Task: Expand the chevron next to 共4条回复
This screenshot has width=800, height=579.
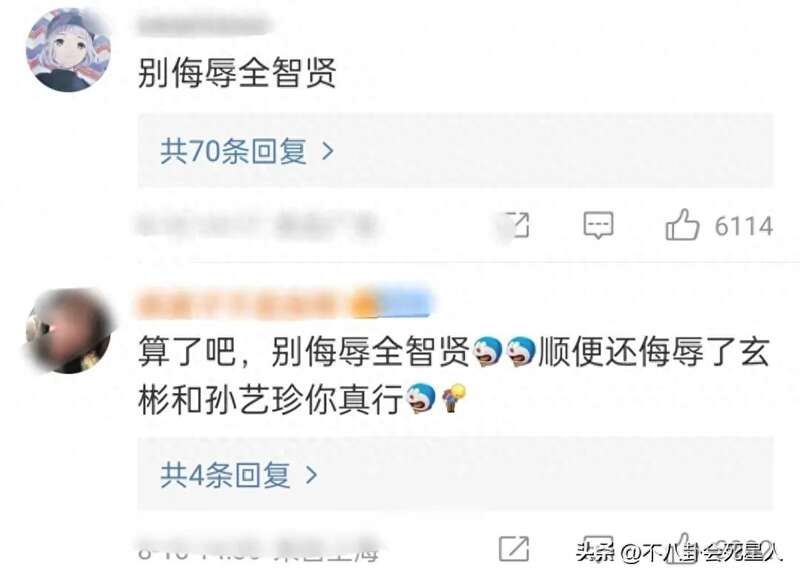Action: pos(311,475)
